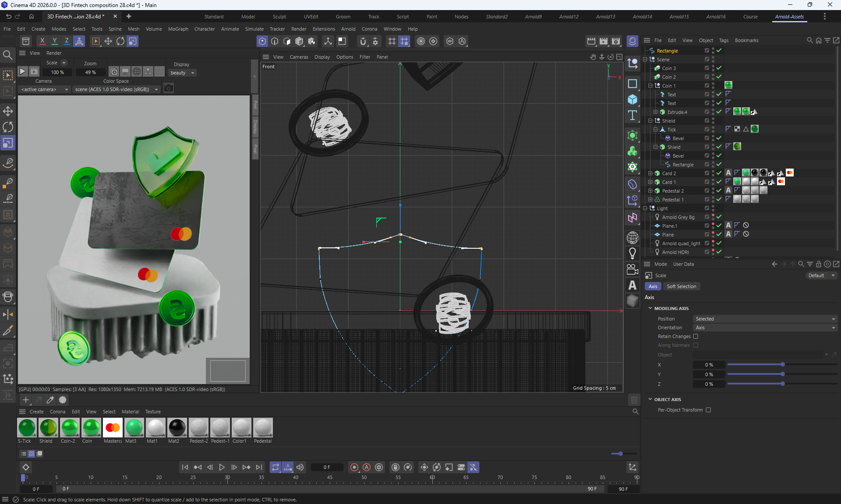This screenshot has height=504, width=841.
Task: Enable the Retain Changes checkbox
Action: pos(696,336)
